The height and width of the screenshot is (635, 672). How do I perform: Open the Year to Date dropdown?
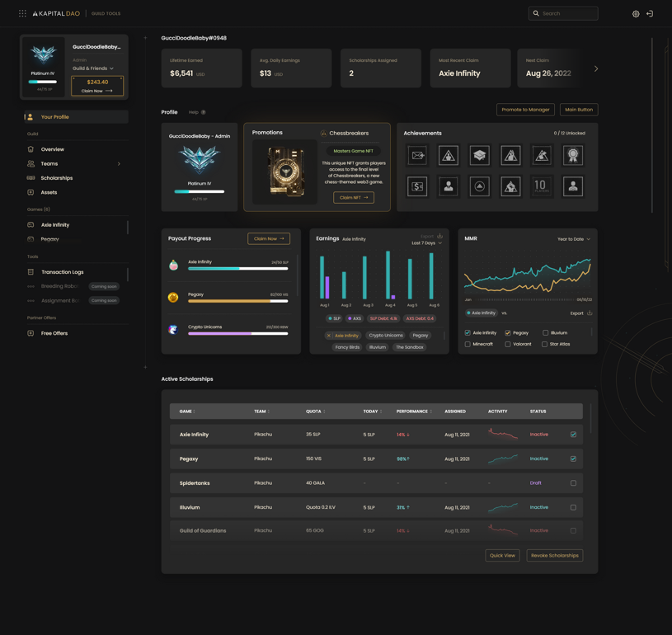click(573, 239)
